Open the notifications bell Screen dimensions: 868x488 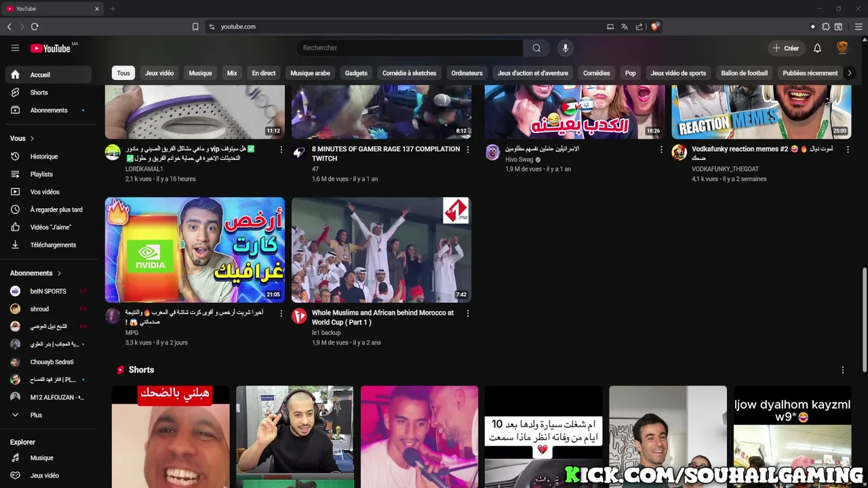pyautogui.click(x=817, y=48)
